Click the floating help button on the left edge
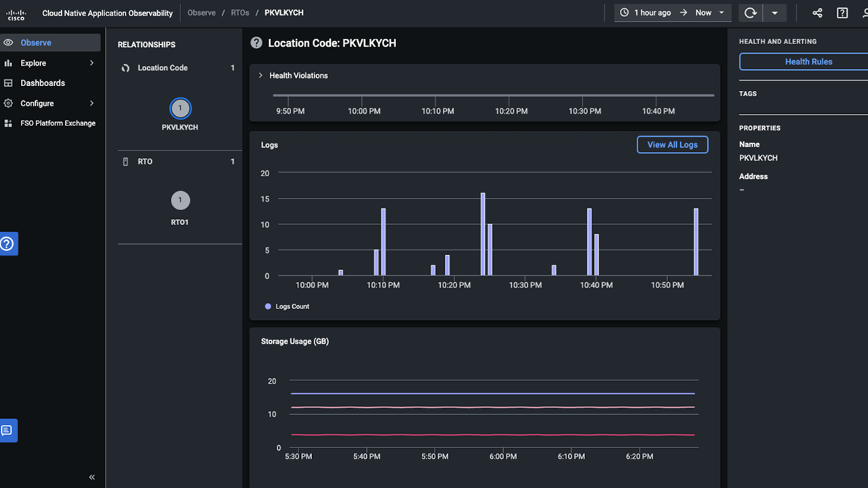The height and width of the screenshot is (488, 868). pyautogui.click(x=8, y=244)
